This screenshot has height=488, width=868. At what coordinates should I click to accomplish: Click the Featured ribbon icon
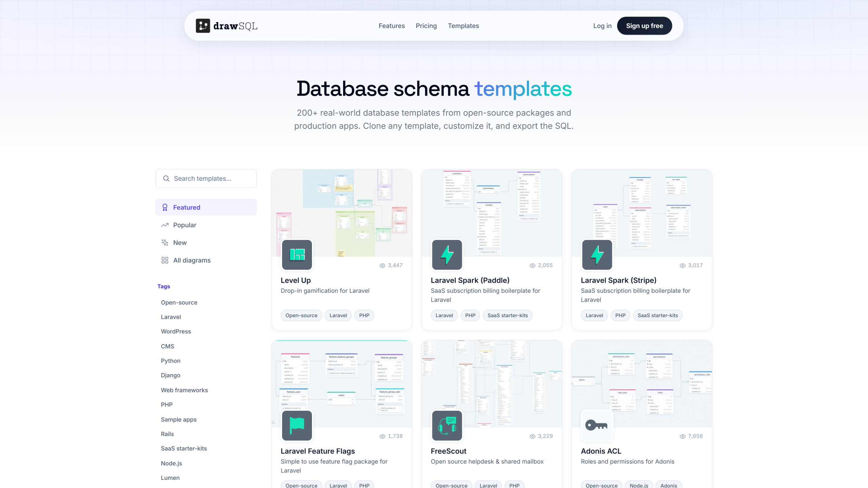pyautogui.click(x=165, y=207)
